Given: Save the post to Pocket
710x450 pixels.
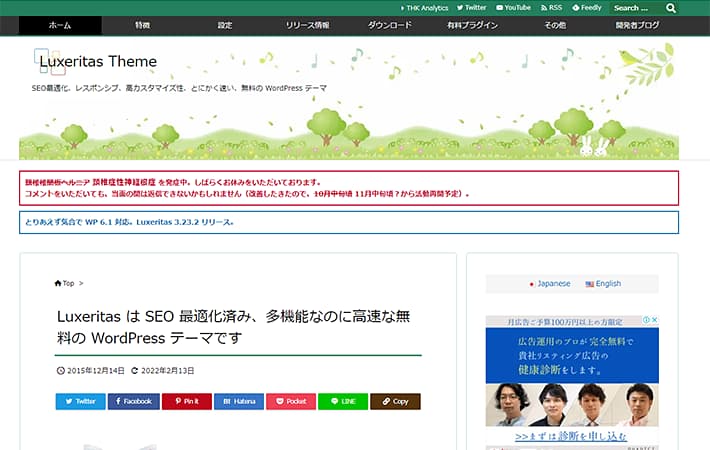Looking at the screenshot, I should [291, 401].
